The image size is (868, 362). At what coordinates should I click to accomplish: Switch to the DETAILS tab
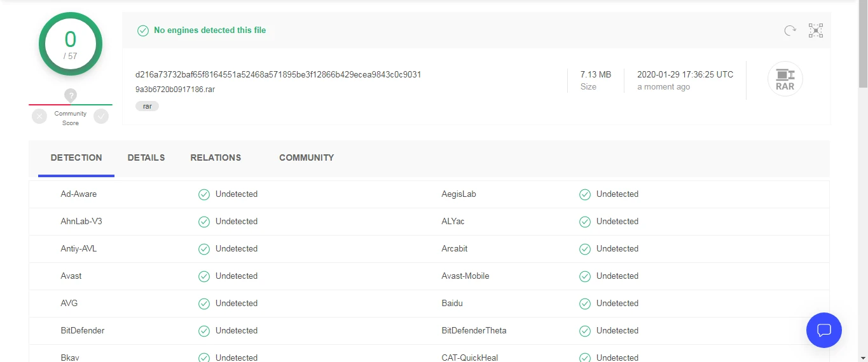tap(146, 158)
